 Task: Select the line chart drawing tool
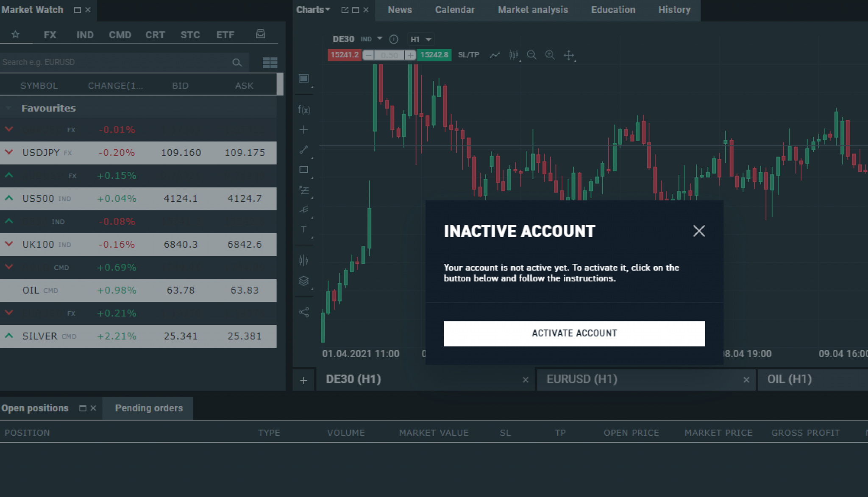495,55
